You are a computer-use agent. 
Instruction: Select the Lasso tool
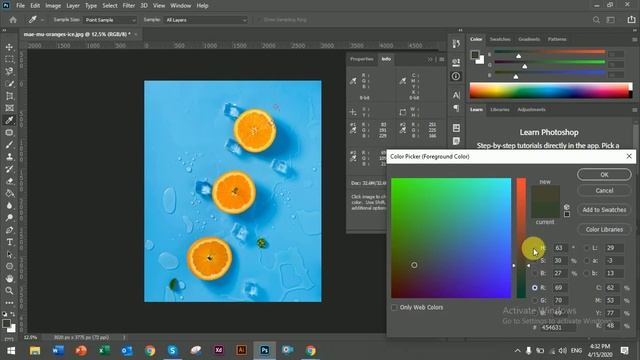[9, 72]
